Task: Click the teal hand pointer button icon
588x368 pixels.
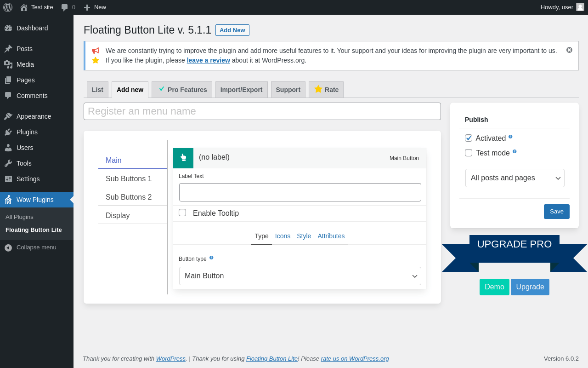Action: point(183,158)
